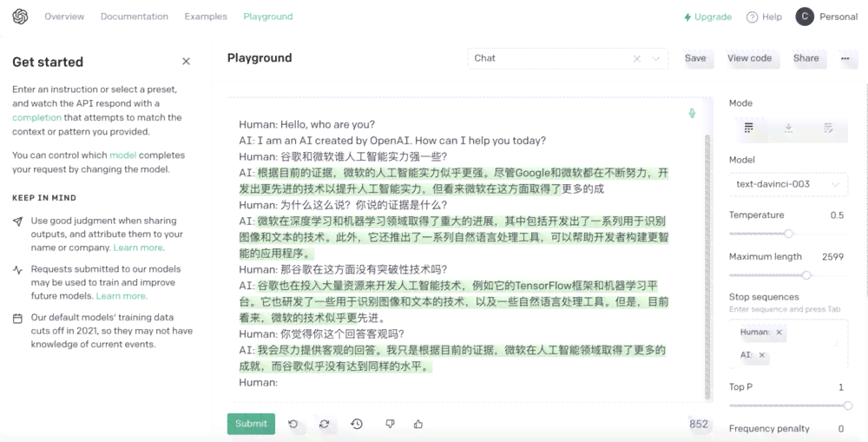Remove the Human: stop sequence
Screen dimensions: 868x442
(779, 333)
